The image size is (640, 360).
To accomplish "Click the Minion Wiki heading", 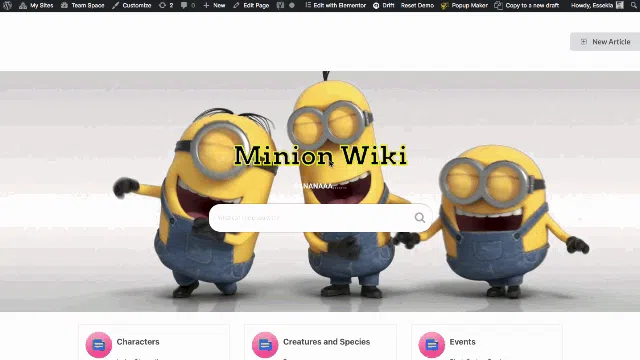I will point(320,156).
